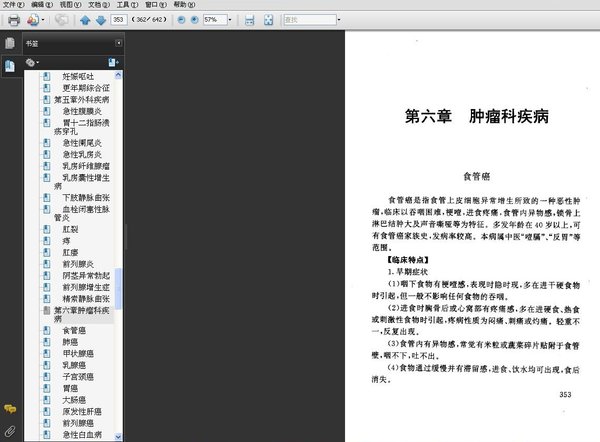
Task: Select the 前列腺炎 bookmark
Action: pos(78,264)
